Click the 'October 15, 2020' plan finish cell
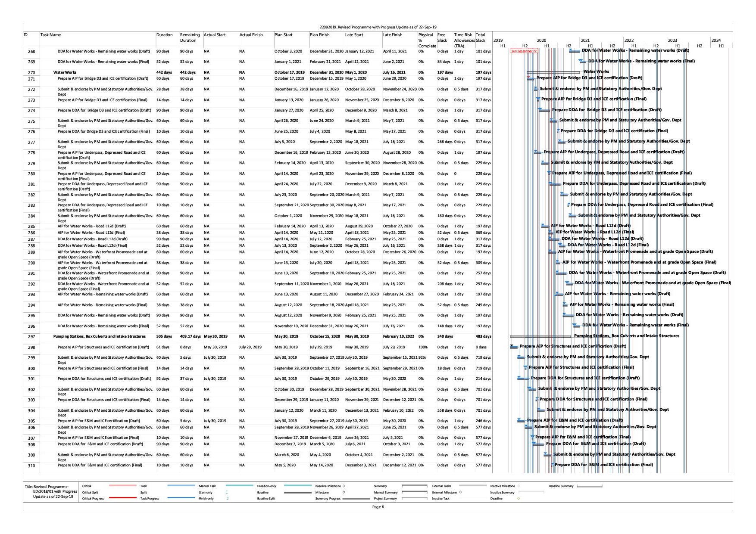756x534 pixels. [325, 336]
